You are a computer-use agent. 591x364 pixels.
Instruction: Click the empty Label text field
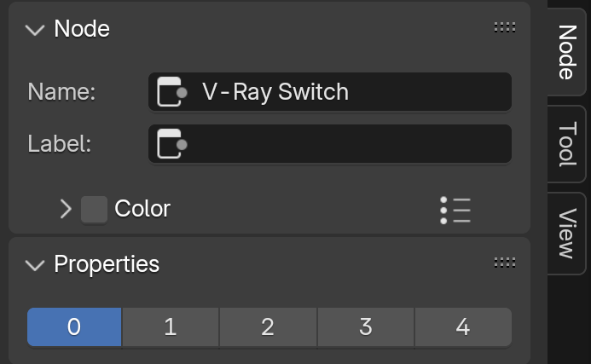[330, 144]
